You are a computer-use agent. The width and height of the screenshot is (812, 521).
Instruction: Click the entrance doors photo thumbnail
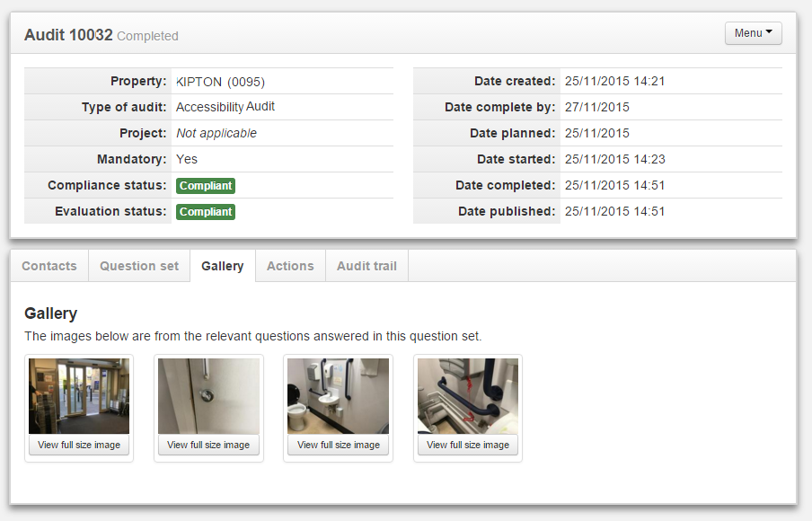[x=79, y=396]
